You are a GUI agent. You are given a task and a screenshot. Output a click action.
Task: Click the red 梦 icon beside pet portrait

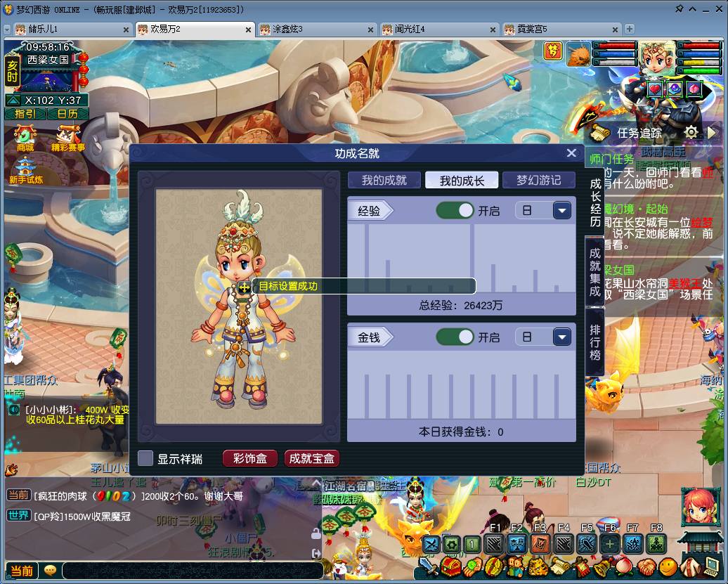552,51
